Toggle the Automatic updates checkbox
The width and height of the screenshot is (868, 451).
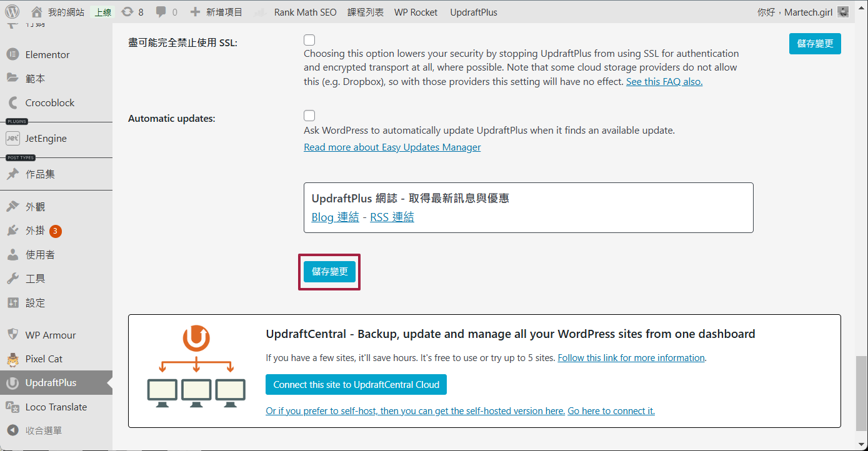[x=309, y=116]
